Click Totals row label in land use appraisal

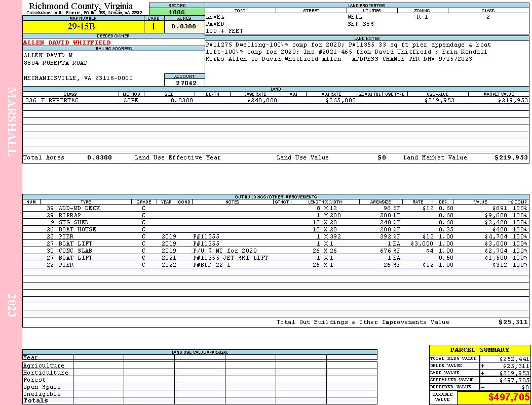(x=35, y=400)
